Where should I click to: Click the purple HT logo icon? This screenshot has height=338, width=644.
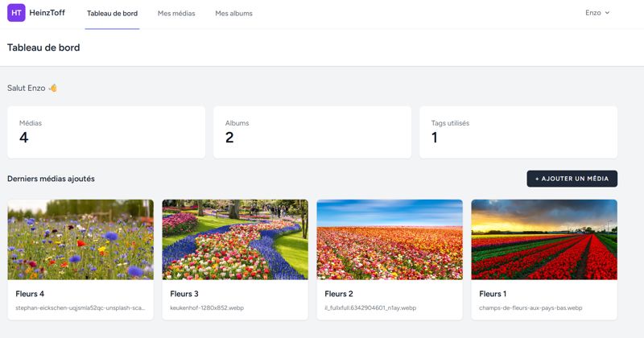coord(16,13)
